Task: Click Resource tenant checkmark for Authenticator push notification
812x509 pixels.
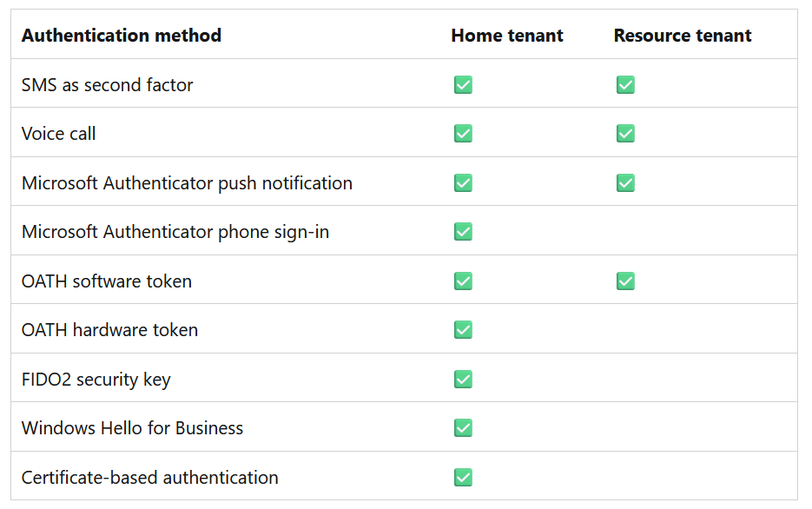Action: (625, 182)
